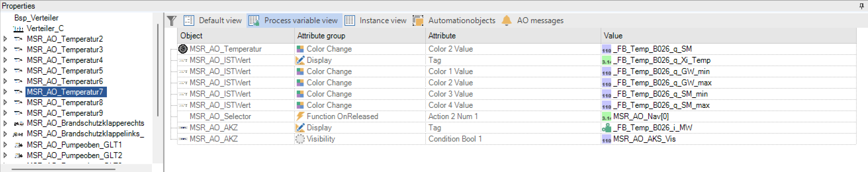Expand MSR_AO_Temperatur8 node
Viewport: 868px width, 172px height.
(x=5, y=102)
